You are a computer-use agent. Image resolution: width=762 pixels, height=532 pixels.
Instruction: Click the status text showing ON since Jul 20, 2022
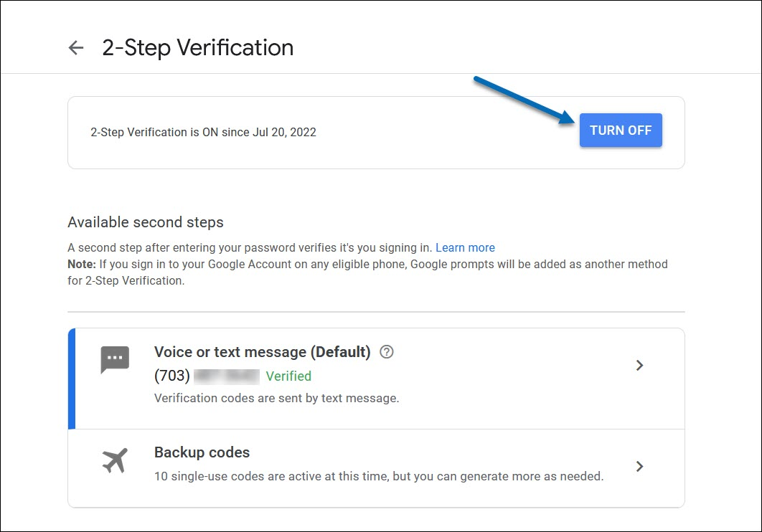pos(203,132)
